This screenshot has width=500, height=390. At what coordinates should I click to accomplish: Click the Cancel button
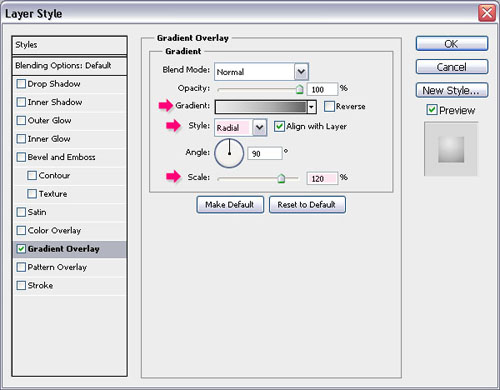[452, 67]
